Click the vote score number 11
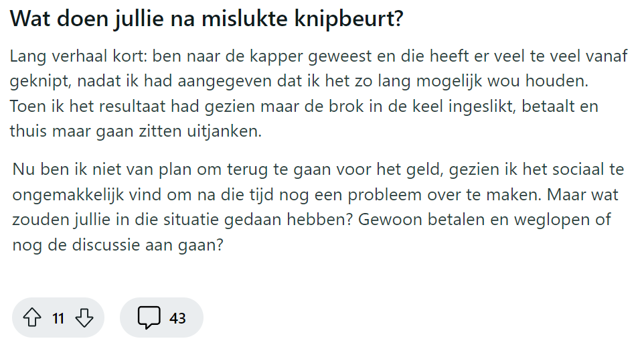 click(58, 318)
